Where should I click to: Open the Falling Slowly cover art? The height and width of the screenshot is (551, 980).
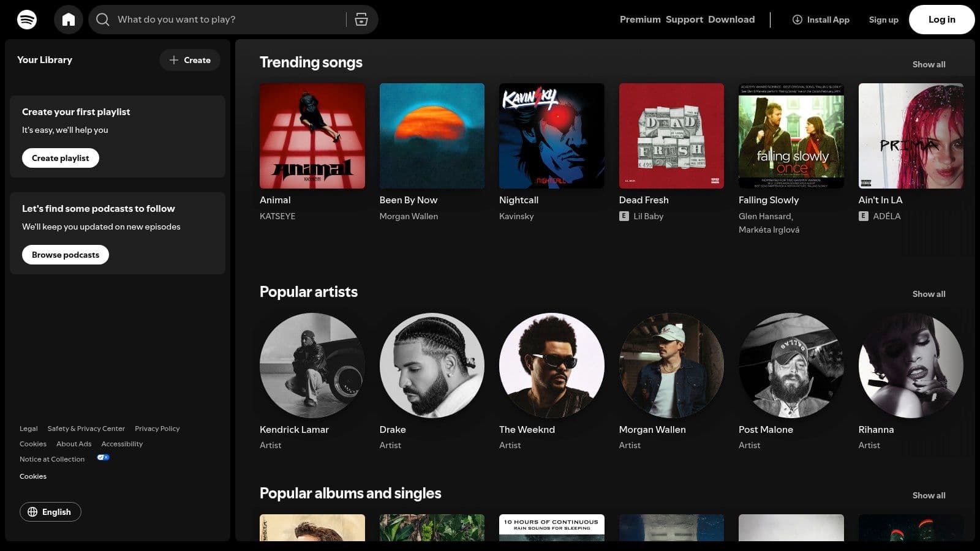(791, 136)
